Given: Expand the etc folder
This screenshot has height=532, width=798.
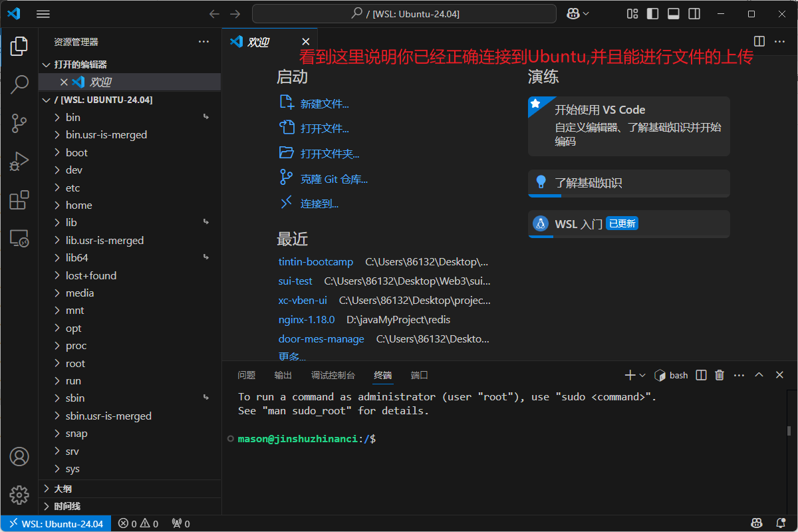Looking at the screenshot, I should (x=130, y=188).
